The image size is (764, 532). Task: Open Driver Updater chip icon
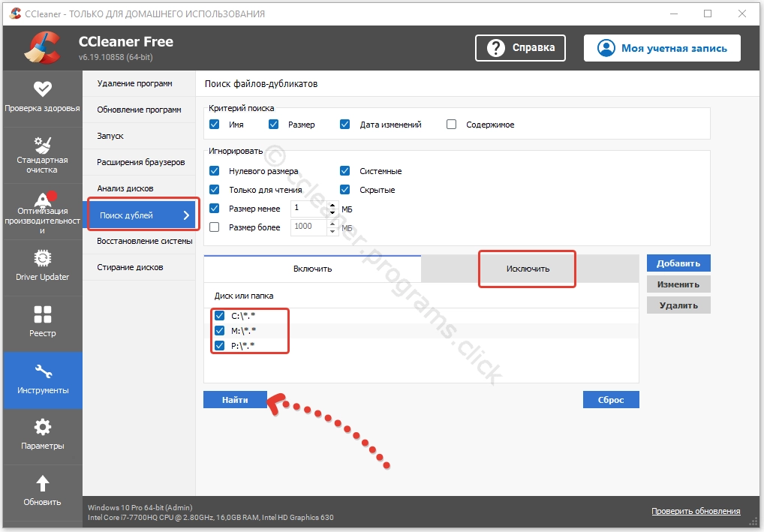[43, 258]
